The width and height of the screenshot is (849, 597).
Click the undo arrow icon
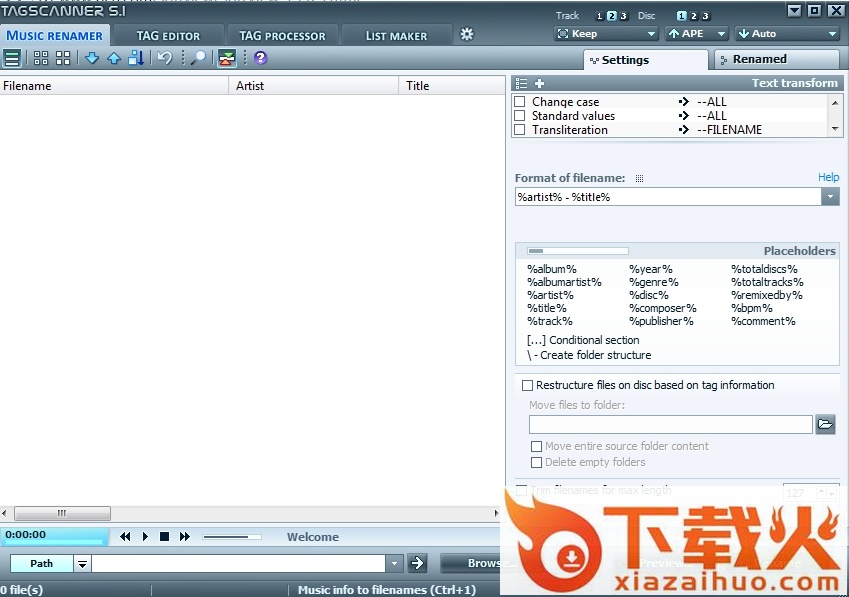point(165,58)
